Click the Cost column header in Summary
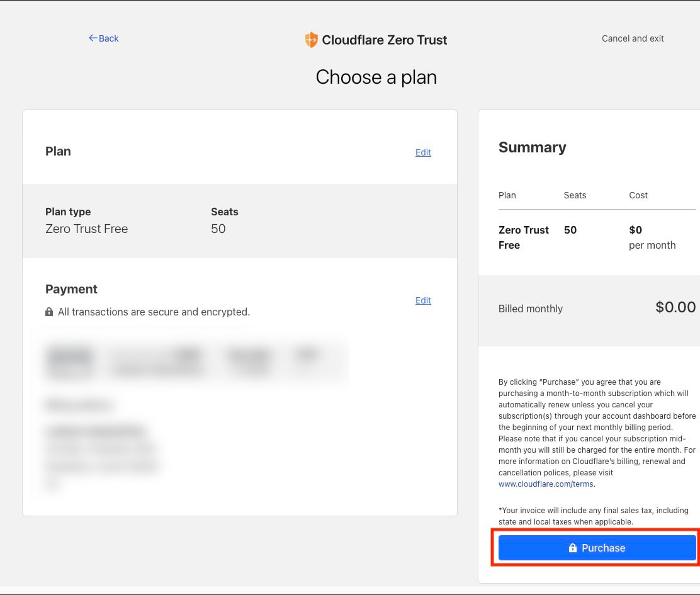700x595 pixels. point(638,195)
